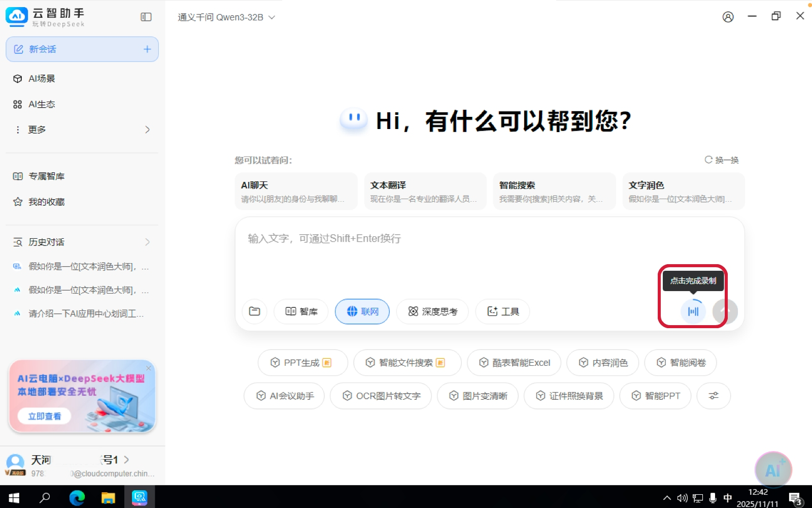812x508 pixels.
Task: Open the volume control in the tray
Action: 682,498
